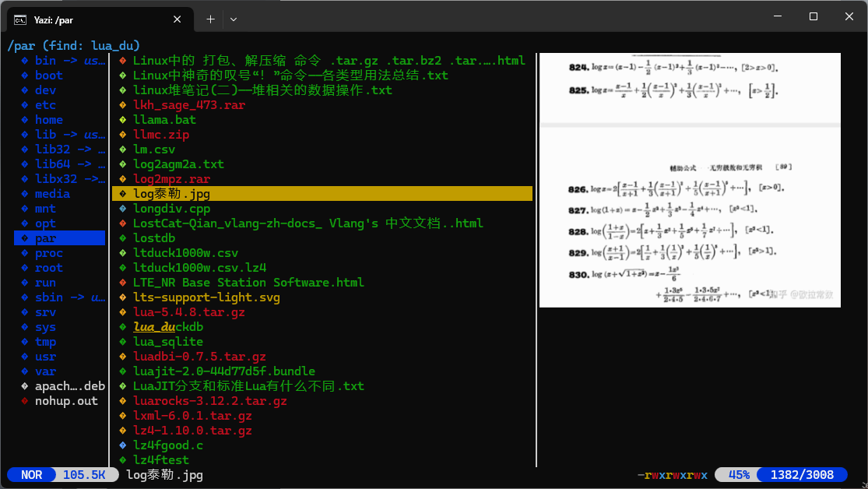868x489 pixels.
Task: Click the icon beside llama.bat
Action: 123,120
